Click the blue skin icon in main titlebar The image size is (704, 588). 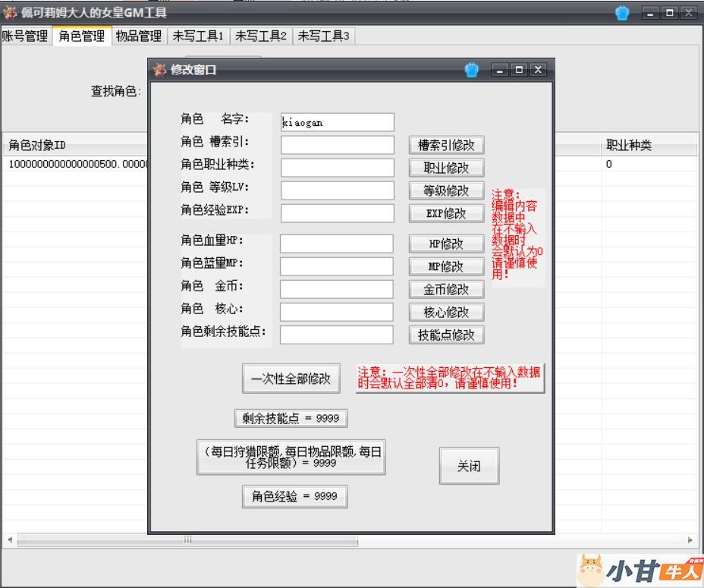tap(622, 13)
